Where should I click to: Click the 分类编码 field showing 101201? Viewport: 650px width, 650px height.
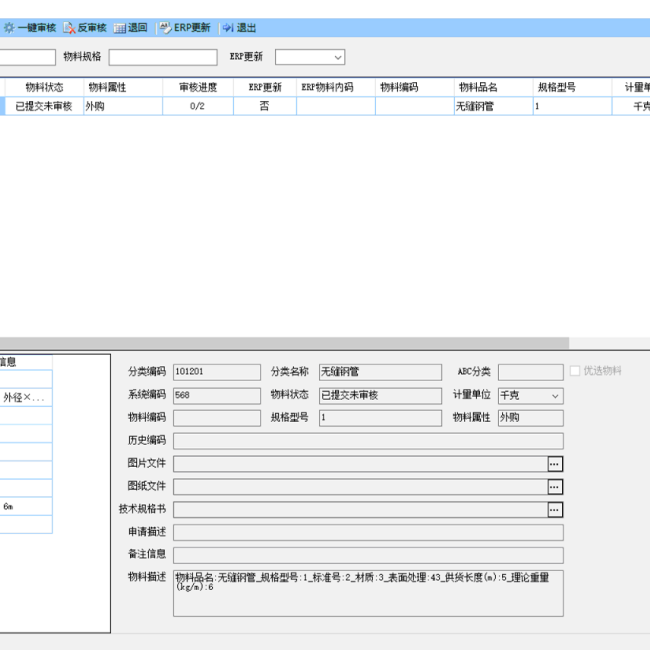pos(217,372)
